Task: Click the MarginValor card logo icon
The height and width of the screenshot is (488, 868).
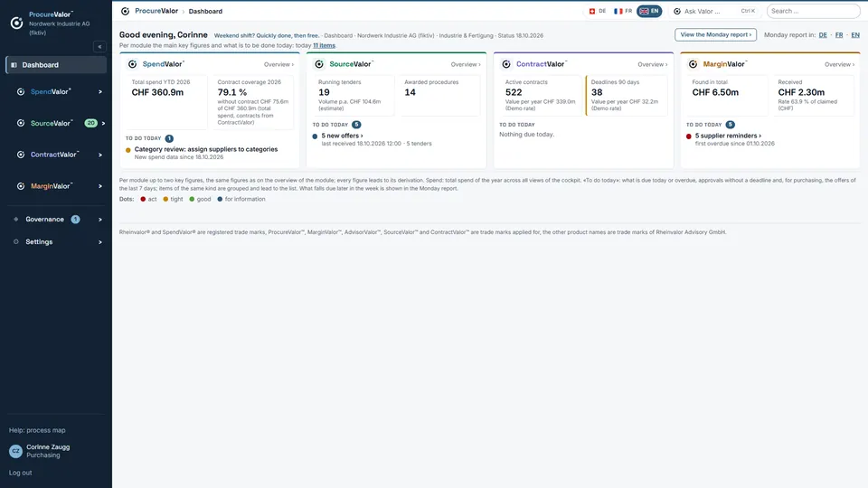Action: pyautogui.click(x=693, y=64)
